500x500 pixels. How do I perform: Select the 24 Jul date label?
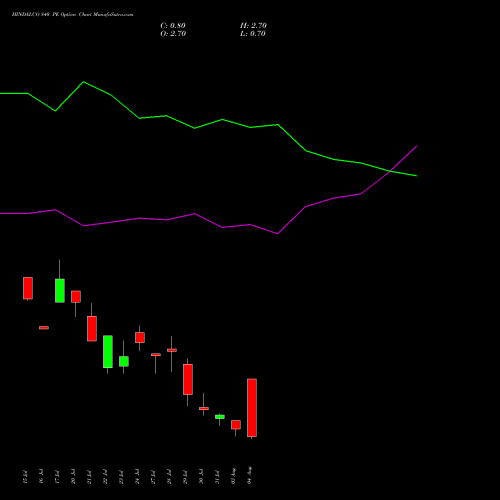[137, 477]
